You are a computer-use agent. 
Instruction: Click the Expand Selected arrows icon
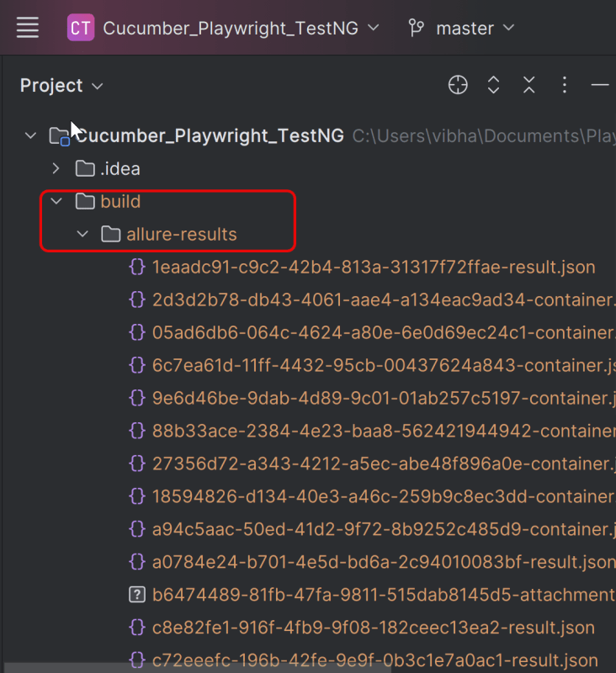coord(494,85)
